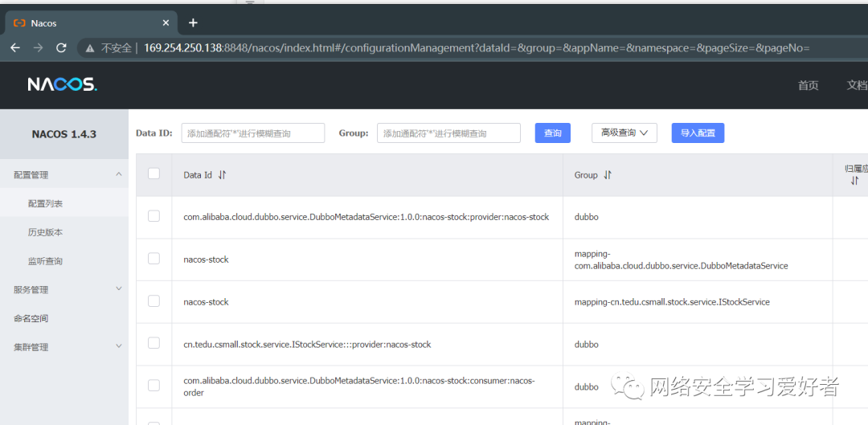Open the 高级查询 advanced query dropdown

[624, 133]
